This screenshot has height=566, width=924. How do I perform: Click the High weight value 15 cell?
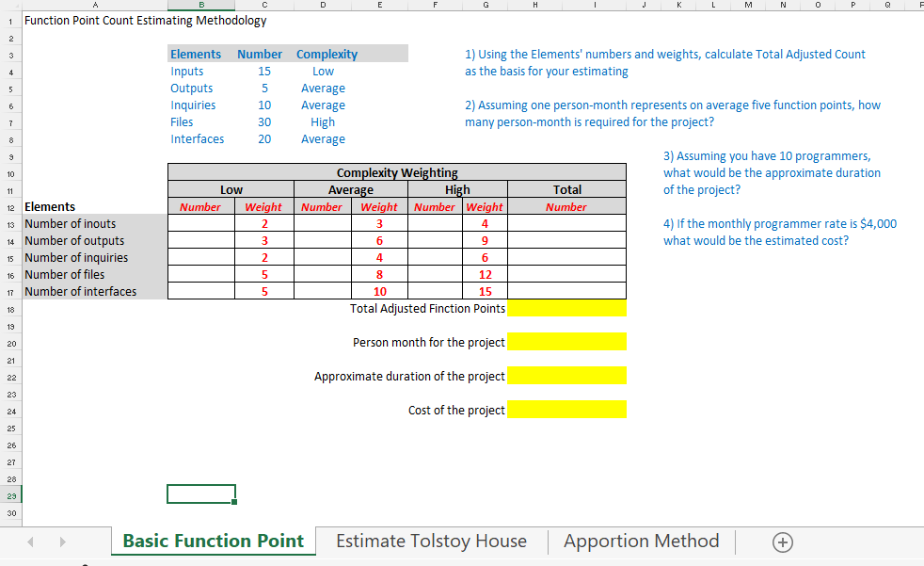[484, 291]
